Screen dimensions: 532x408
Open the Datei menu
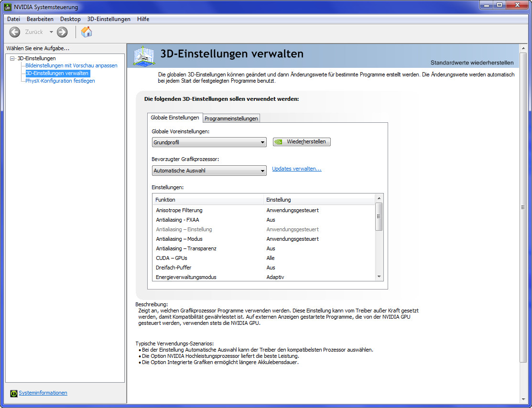pyautogui.click(x=13, y=19)
